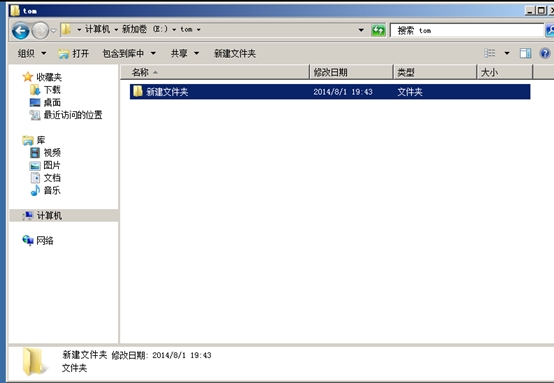Click the date 2014/8/1 19:43 in list row
This screenshot has height=383, width=554.
tap(343, 92)
